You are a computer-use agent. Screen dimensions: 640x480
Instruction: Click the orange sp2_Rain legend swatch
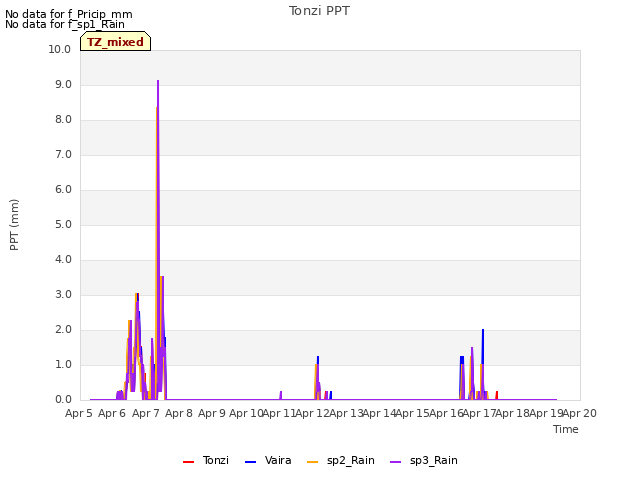pyautogui.click(x=312, y=462)
